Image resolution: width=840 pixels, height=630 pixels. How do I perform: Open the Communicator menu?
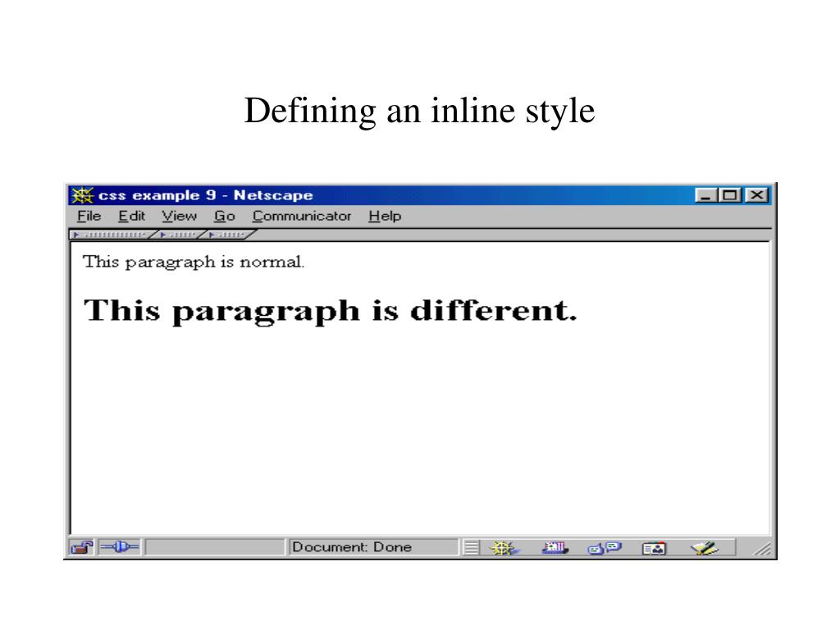302,216
